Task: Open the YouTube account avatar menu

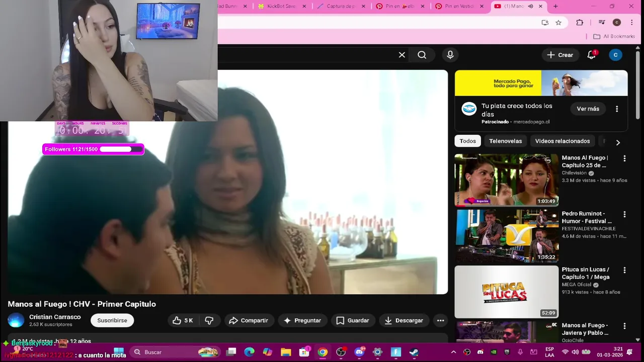Action: (615, 55)
